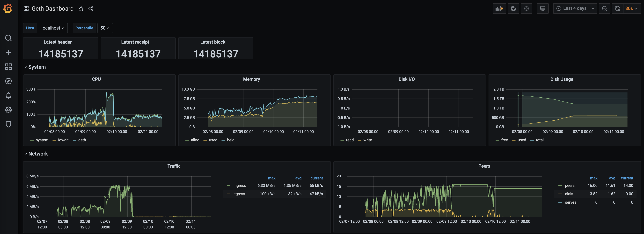
Task: Share the dashboard via share icon
Action: (91, 8)
